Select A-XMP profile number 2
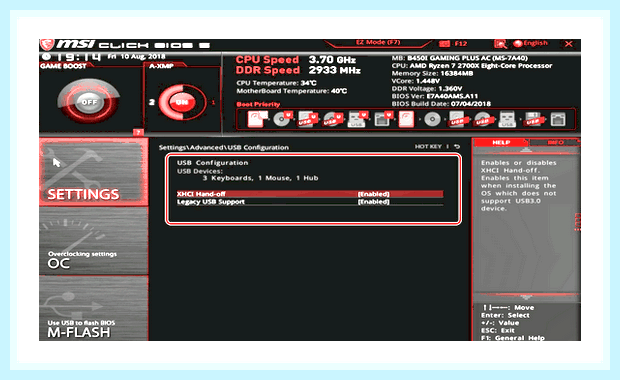 coord(152,102)
